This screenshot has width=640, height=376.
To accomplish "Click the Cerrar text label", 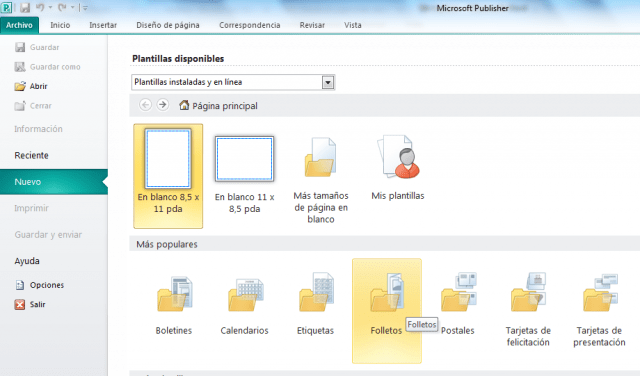I will click(x=40, y=106).
